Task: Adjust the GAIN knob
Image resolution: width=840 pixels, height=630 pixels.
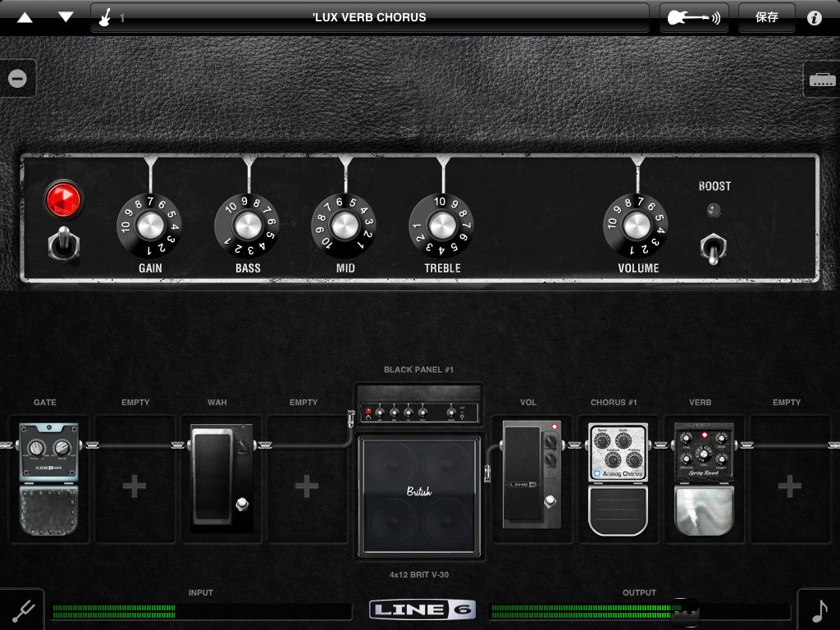Action: (x=149, y=226)
